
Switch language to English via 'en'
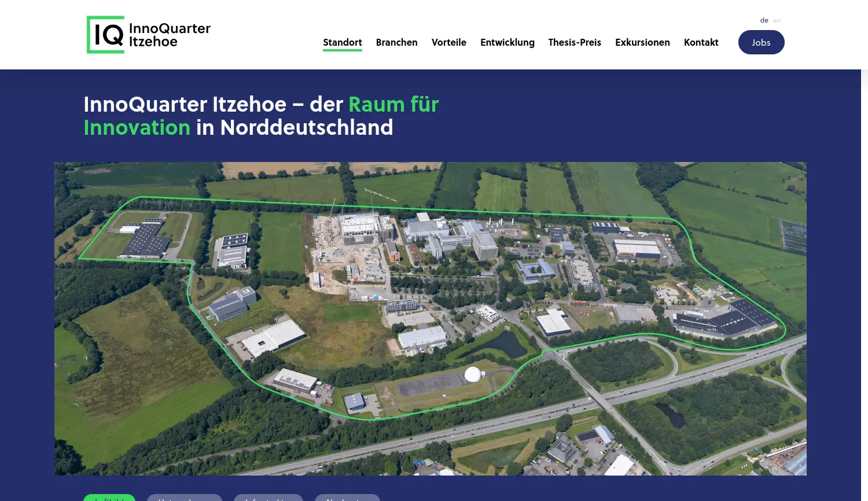coord(777,20)
